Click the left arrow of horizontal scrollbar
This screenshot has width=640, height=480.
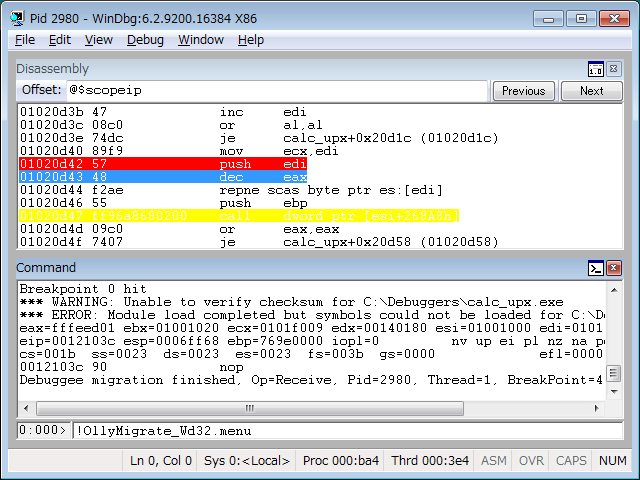pyautogui.click(x=27, y=408)
